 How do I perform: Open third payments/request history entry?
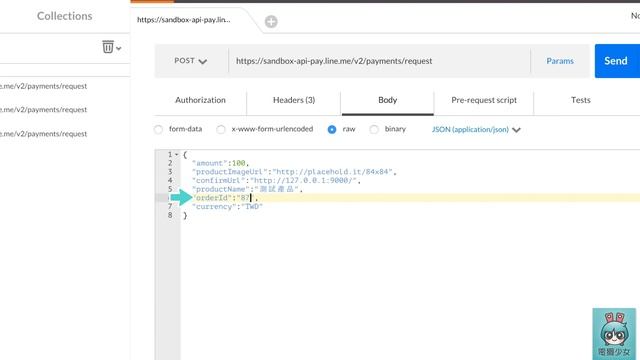point(44,134)
